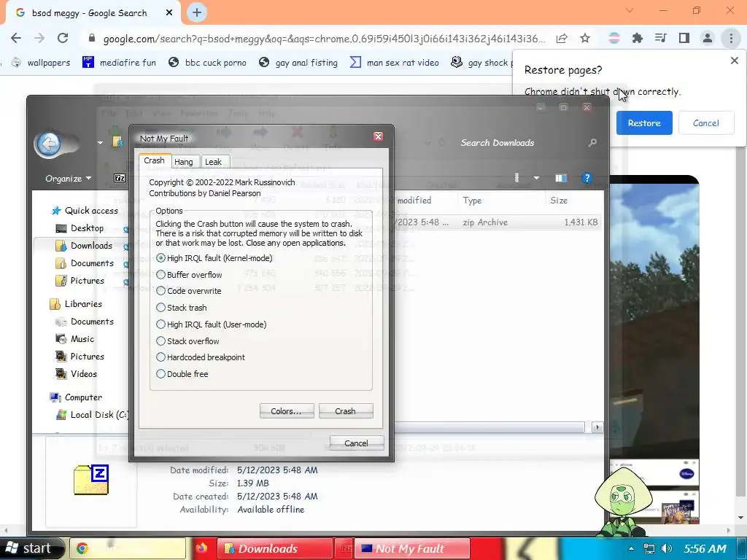Select Quick access in navigation pane
The image size is (747, 560).
coord(85,211)
